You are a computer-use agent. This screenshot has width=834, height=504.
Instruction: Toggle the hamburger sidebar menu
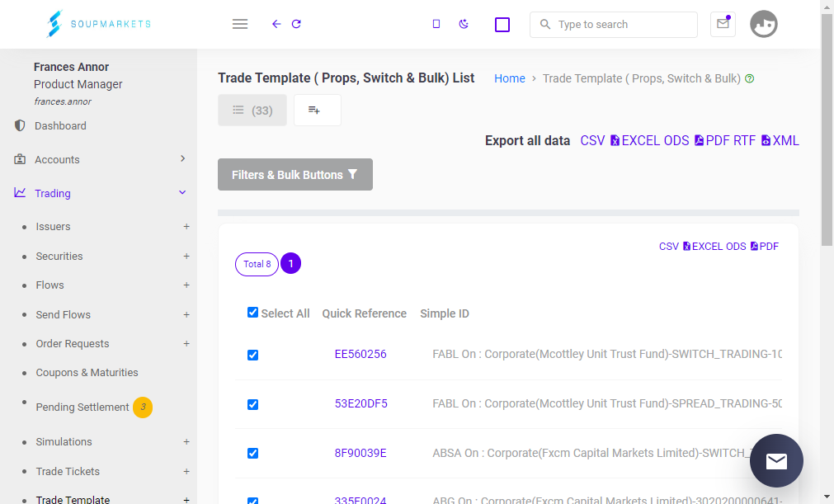point(240,24)
